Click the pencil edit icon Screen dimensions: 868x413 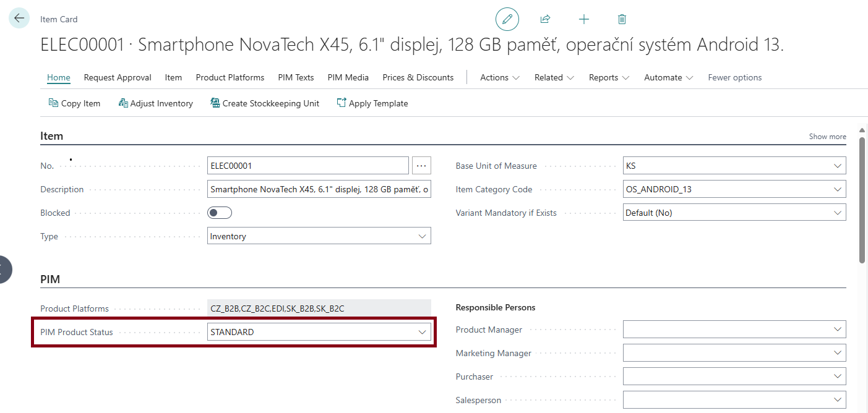[x=507, y=19]
